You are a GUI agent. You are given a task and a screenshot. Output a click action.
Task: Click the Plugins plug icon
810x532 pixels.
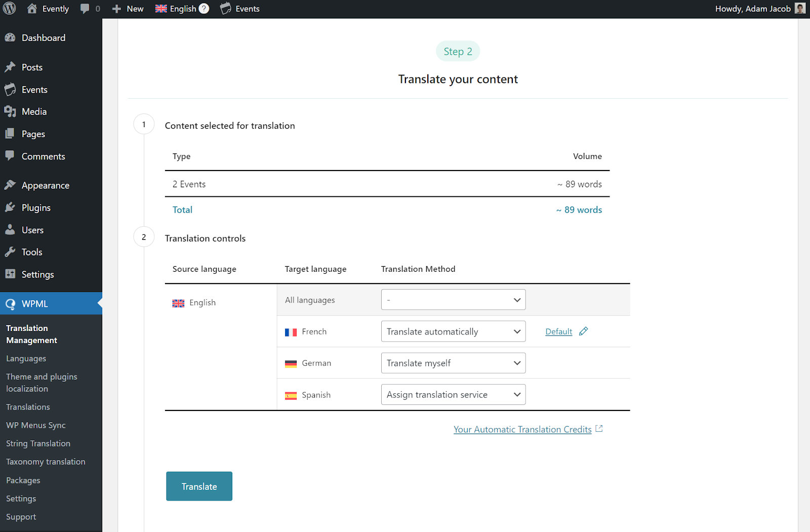point(11,208)
